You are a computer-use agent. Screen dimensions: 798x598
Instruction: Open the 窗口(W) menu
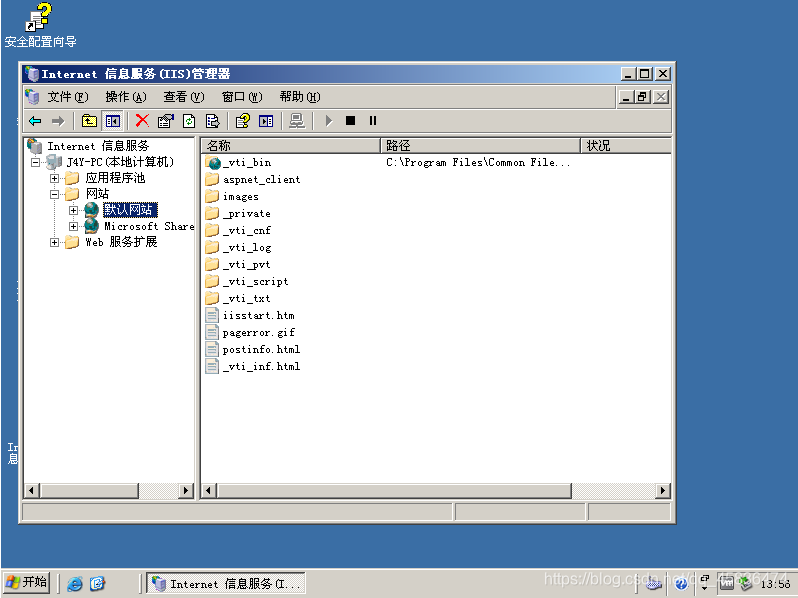242,97
